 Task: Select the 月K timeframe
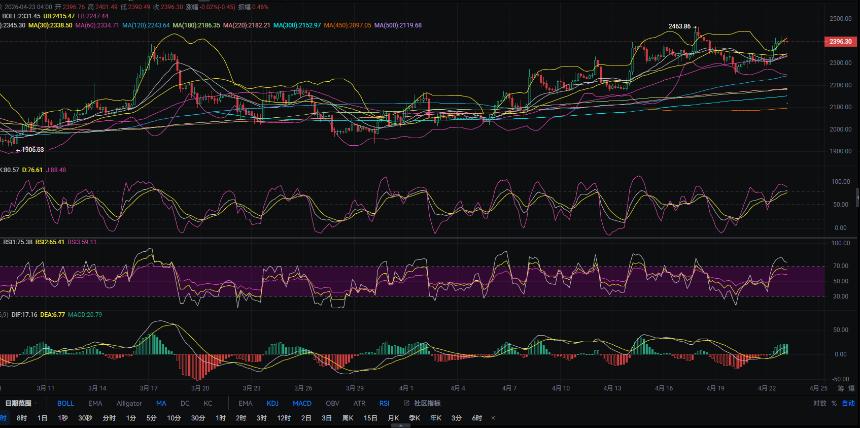click(x=393, y=418)
